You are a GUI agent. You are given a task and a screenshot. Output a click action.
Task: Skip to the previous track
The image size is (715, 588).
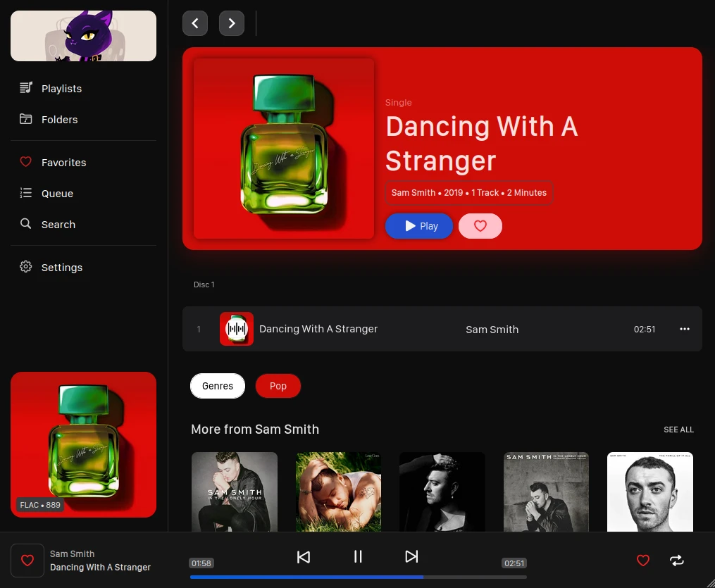pos(303,557)
